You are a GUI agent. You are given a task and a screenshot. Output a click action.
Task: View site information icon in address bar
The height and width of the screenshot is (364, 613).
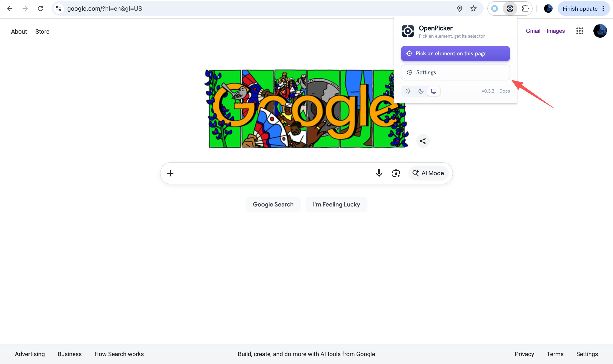click(59, 9)
